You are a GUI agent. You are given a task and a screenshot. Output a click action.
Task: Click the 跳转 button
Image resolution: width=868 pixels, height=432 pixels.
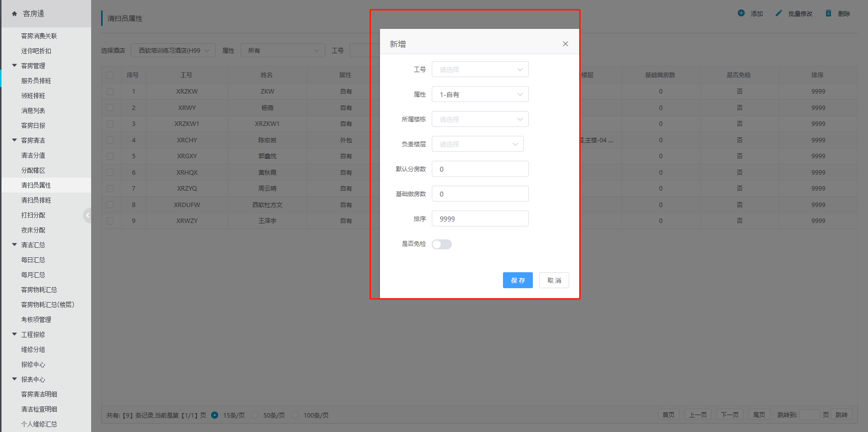coord(842,415)
